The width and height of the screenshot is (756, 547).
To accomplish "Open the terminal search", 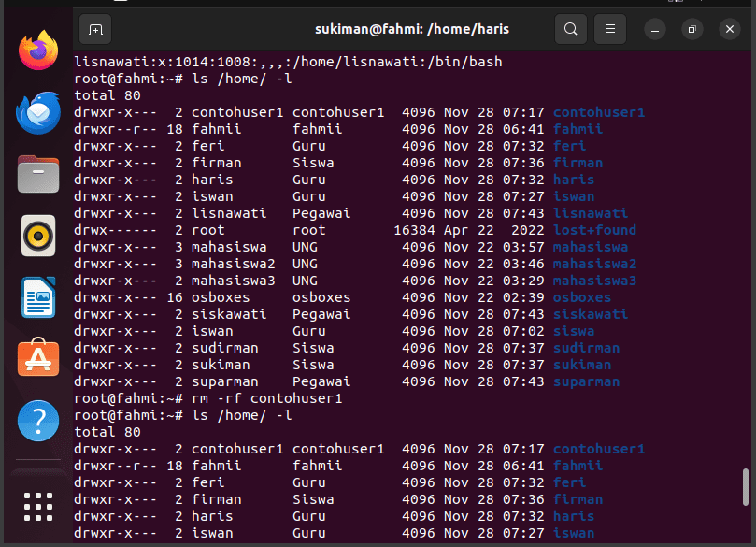I will click(x=570, y=29).
